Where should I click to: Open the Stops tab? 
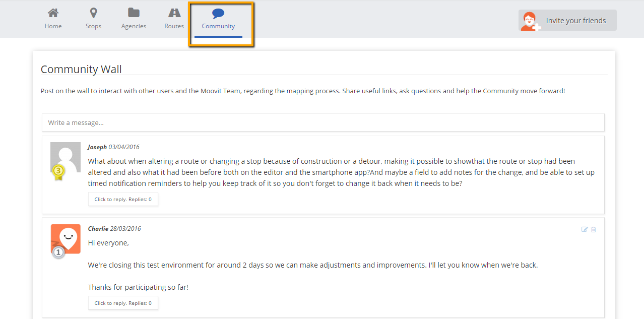(93, 19)
